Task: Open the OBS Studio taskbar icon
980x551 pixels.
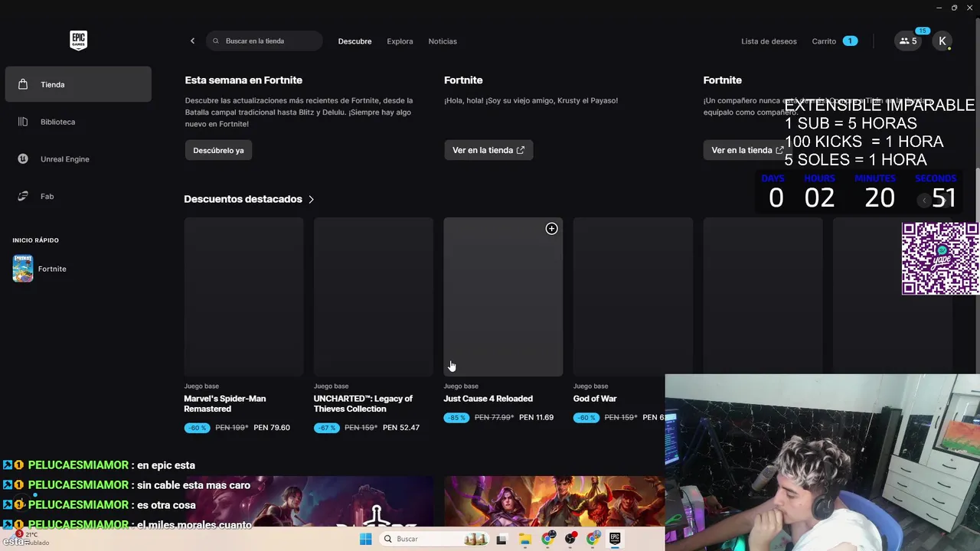Action: (570, 539)
